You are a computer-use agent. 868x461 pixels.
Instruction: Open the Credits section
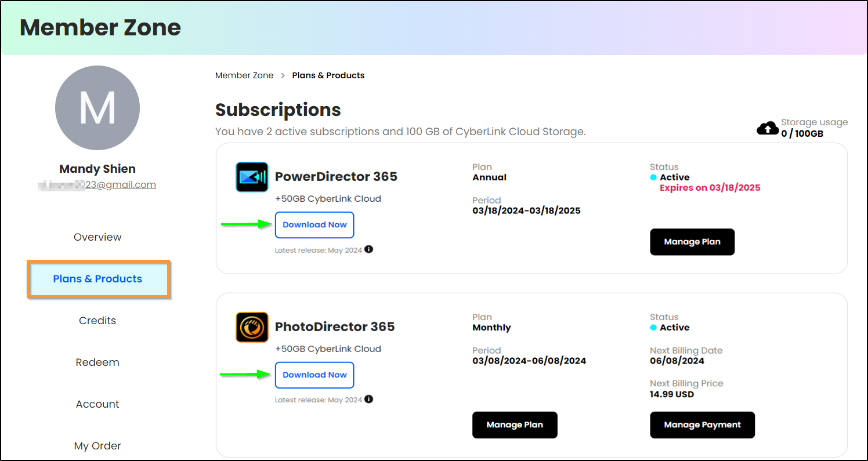pyautogui.click(x=97, y=321)
